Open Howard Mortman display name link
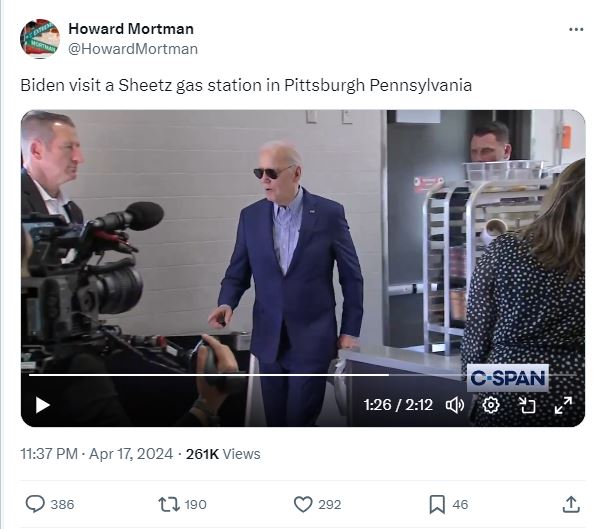Screen dimensions: 602x529 coord(131,29)
